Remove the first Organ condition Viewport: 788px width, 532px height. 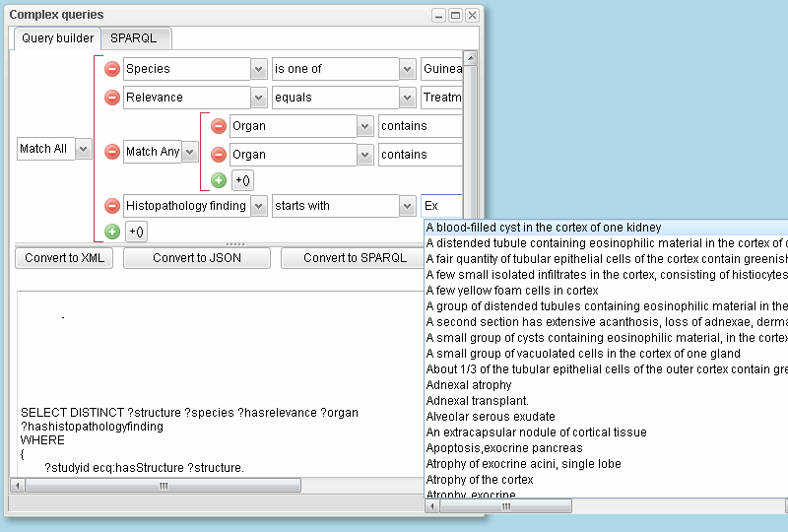point(219,126)
